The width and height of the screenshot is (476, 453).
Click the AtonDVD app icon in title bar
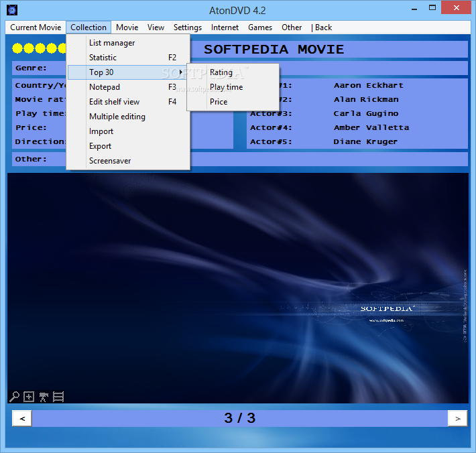(12, 10)
